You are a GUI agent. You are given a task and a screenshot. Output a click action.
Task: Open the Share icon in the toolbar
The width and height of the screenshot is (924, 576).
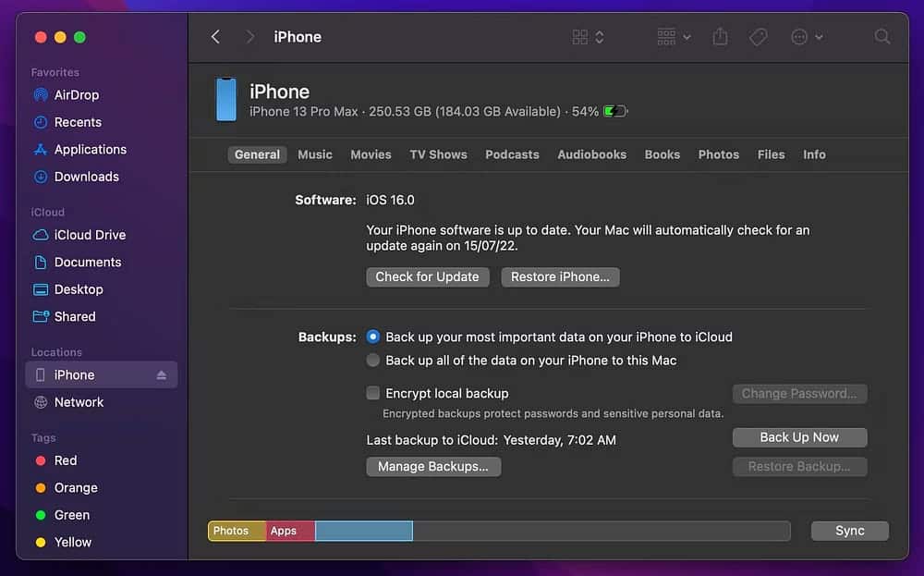click(721, 36)
